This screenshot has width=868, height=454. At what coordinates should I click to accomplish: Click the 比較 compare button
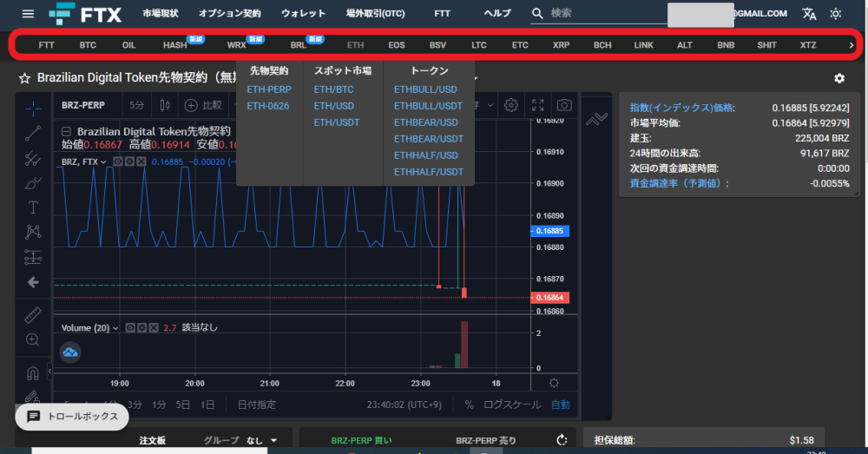point(203,105)
